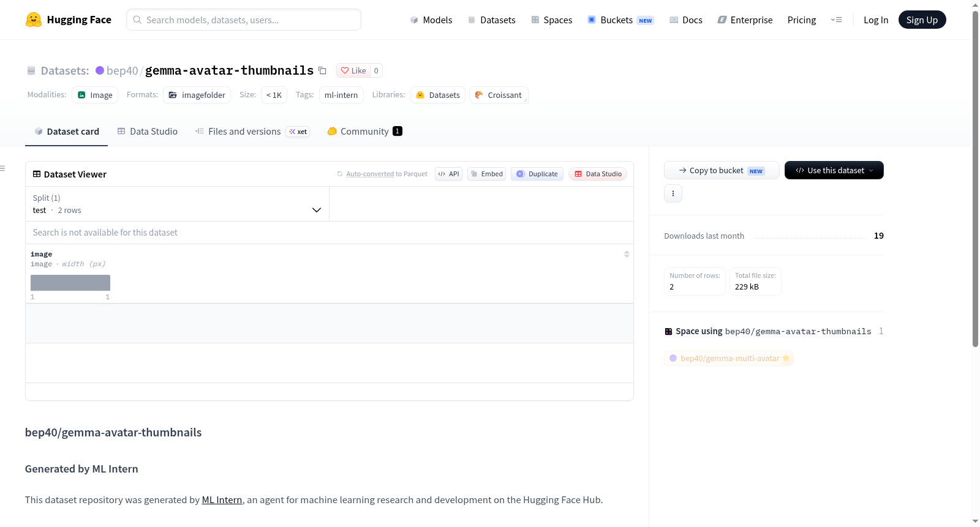
Task: Go to Datasets in the top navigation
Action: click(x=492, y=20)
